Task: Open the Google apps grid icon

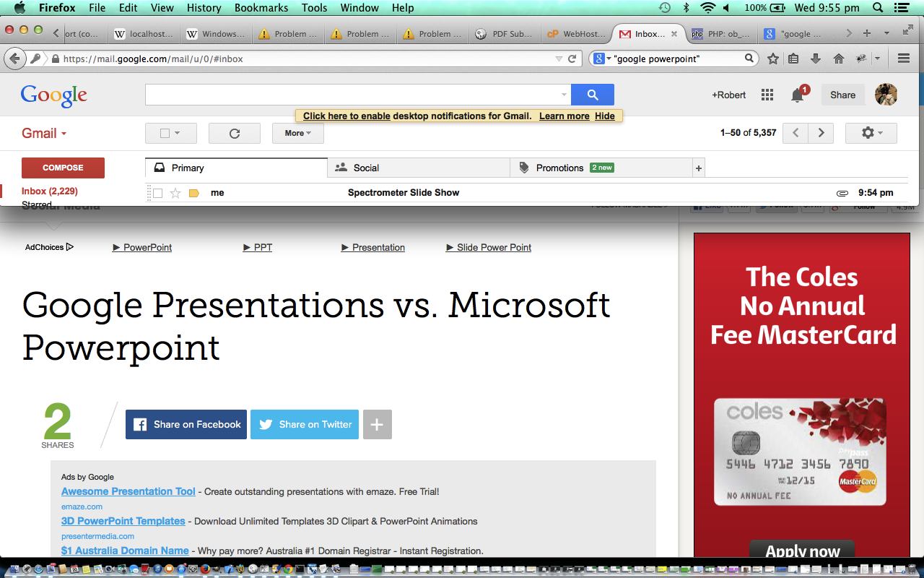Action: (767, 95)
